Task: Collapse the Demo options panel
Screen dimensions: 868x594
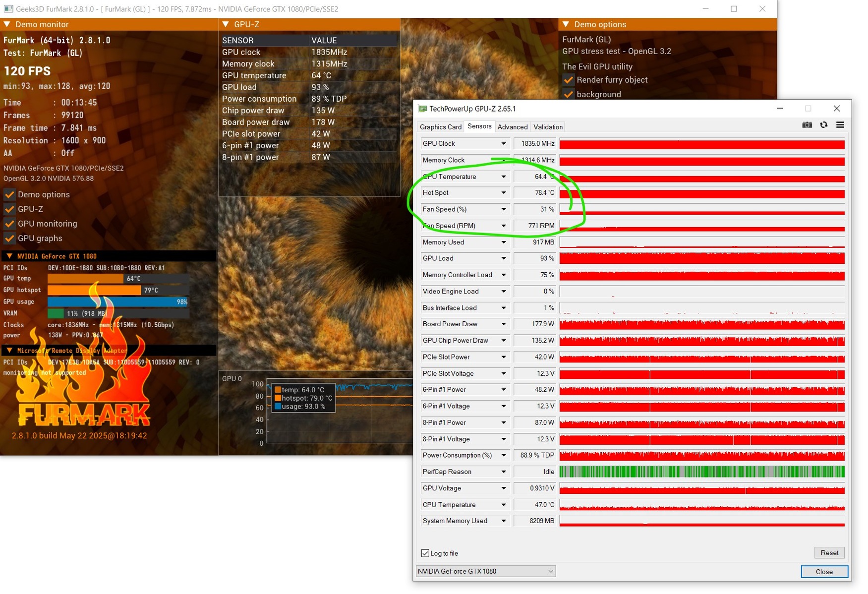Action: (x=566, y=24)
